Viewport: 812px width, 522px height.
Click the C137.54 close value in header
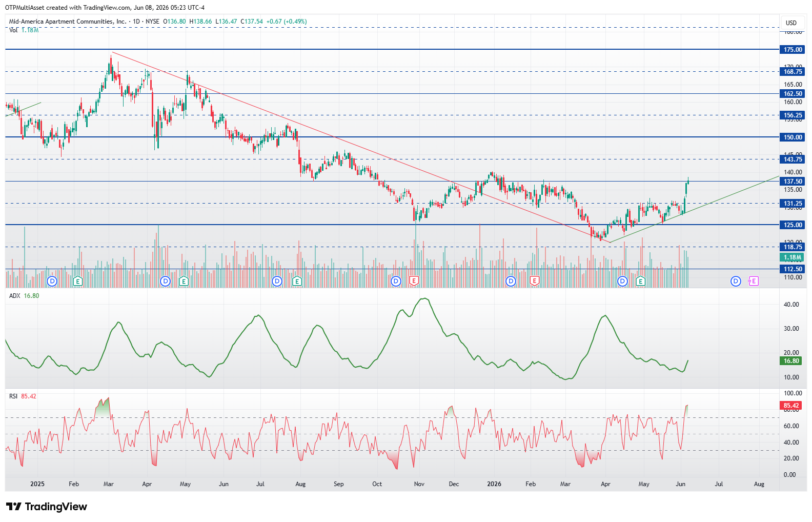252,22
